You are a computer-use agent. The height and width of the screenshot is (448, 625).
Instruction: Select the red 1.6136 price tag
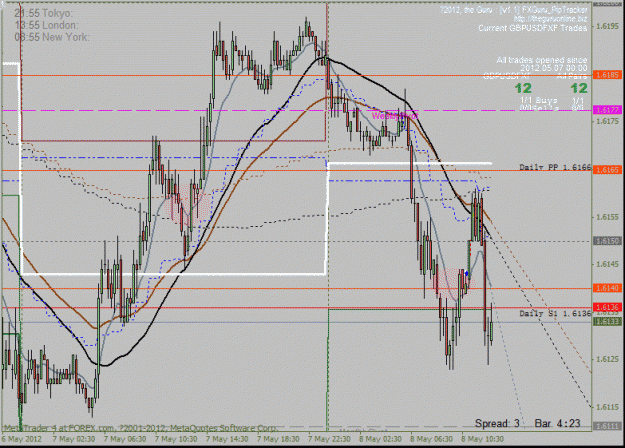point(607,307)
